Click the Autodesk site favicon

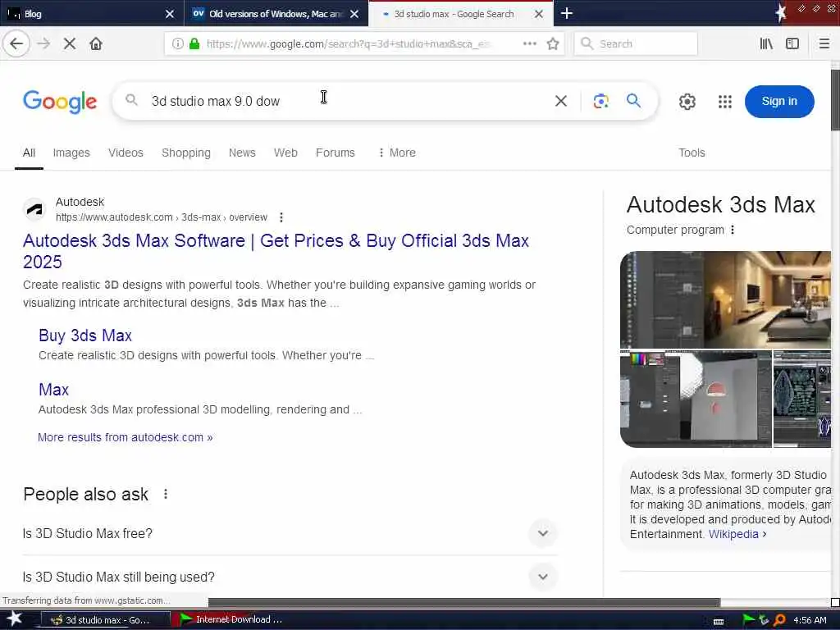(34, 209)
